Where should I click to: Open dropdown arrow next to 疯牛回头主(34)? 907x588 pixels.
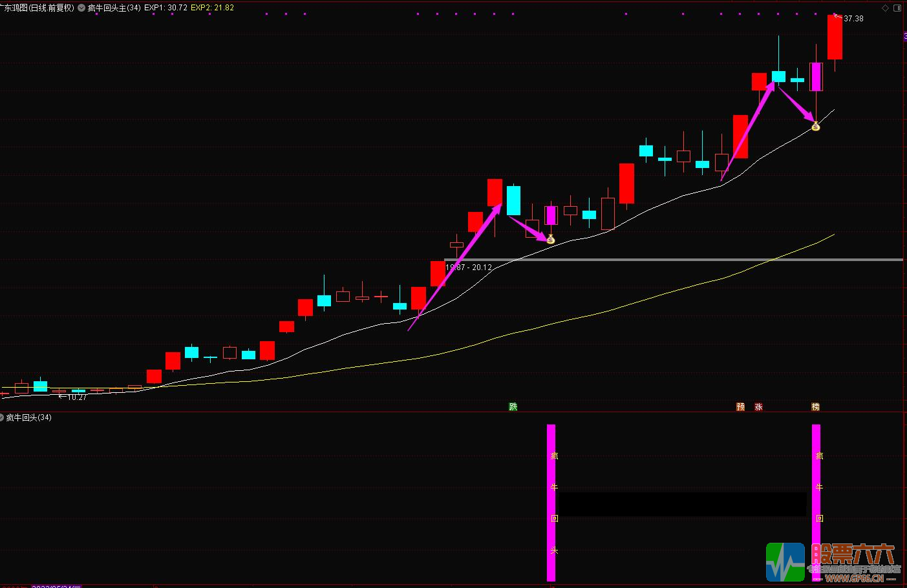click(81, 8)
